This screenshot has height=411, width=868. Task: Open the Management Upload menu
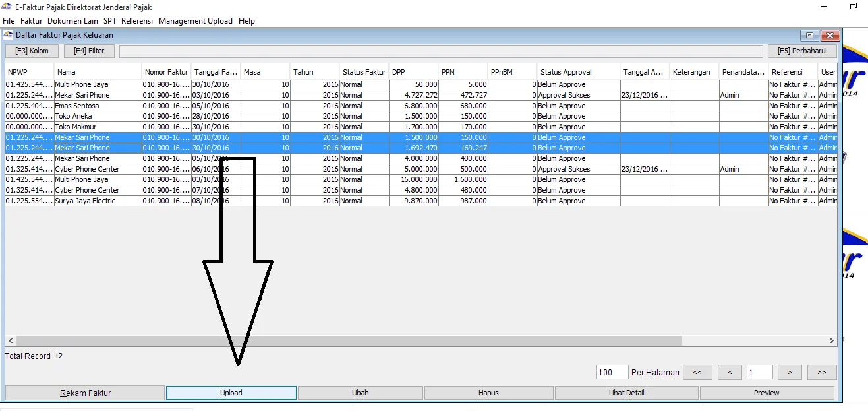pyautogui.click(x=196, y=21)
